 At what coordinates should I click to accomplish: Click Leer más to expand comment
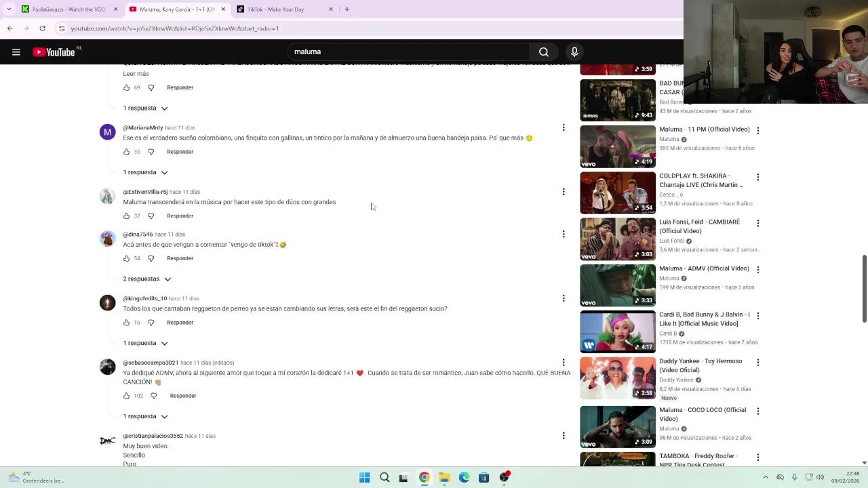(136, 74)
